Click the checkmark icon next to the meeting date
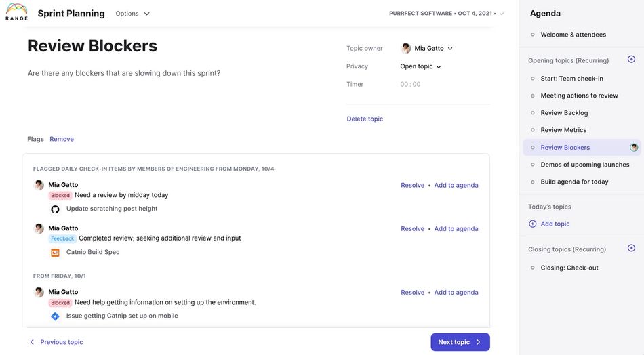 pyautogui.click(x=502, y=14)
